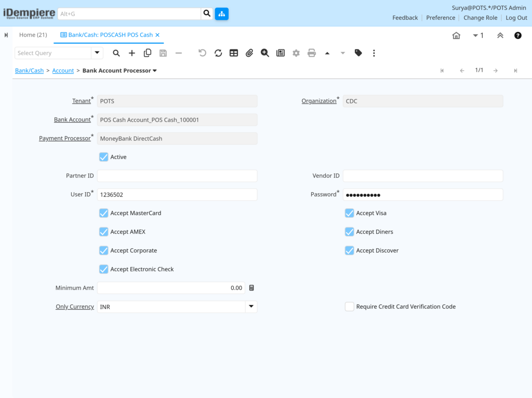This screenshot has height=398, width=532.
Task: Toggle Accept AMEX checkbox
Action: pyautogui.click(x=103, y=232)
